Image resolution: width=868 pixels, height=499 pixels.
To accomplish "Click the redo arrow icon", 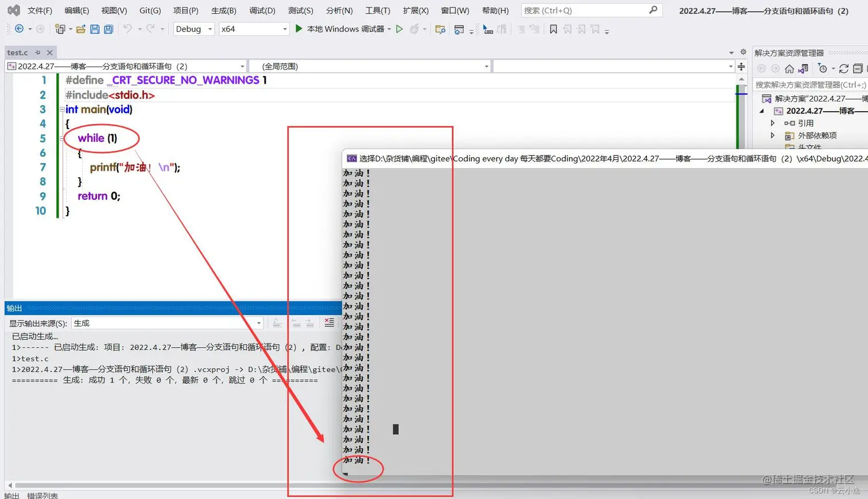I will pos(150,29).
